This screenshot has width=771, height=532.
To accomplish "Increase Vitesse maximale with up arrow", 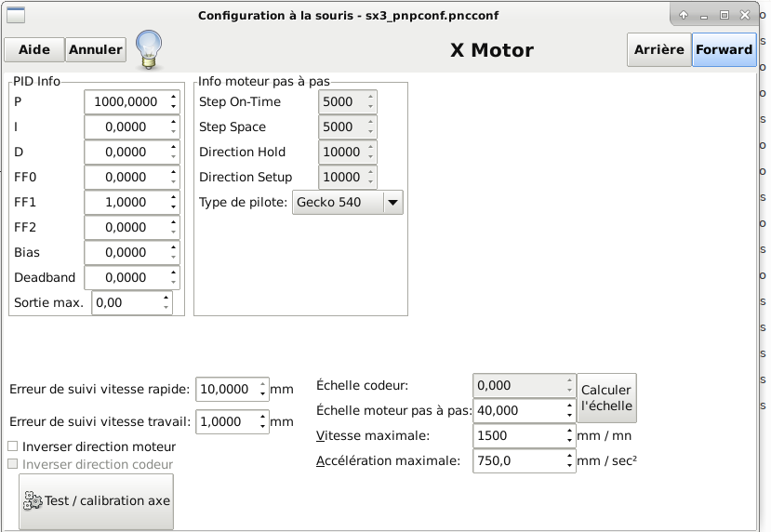I will coord(569,431).
